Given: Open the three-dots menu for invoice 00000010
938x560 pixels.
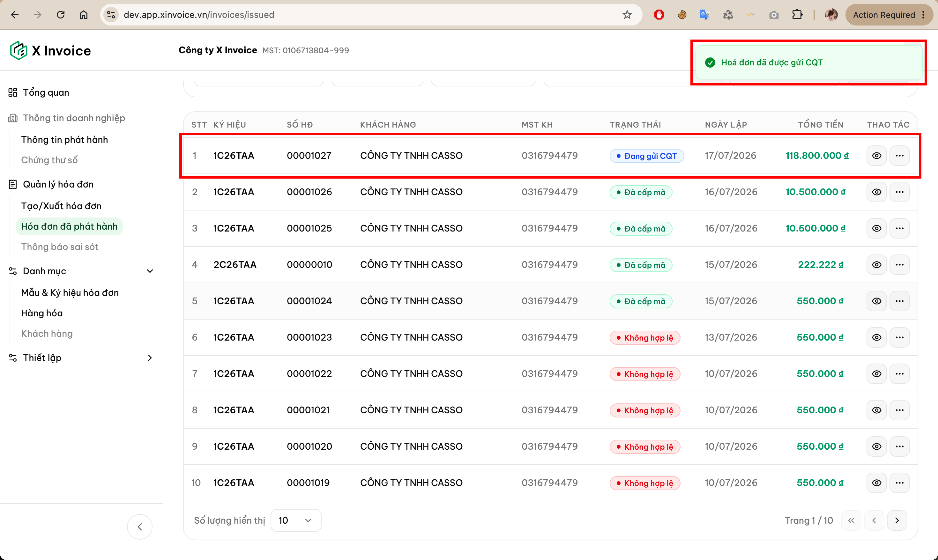Looking at the screenshot, I should tap(899, 264).
